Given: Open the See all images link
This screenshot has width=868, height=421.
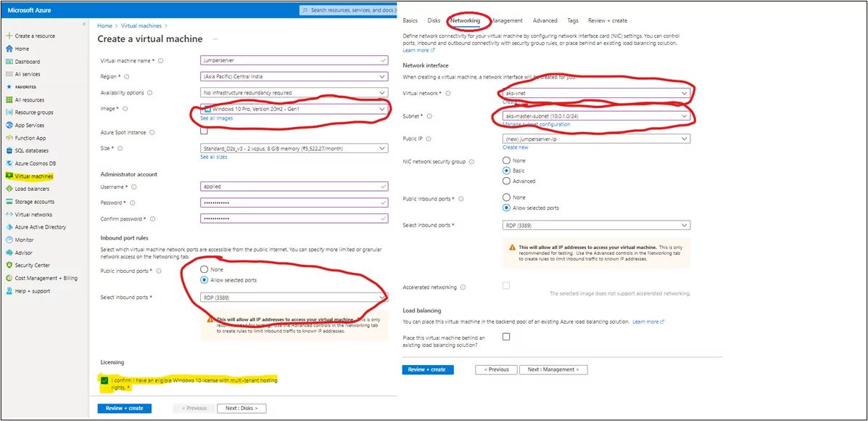Looking at the screenshot, I should coord(216,118).
